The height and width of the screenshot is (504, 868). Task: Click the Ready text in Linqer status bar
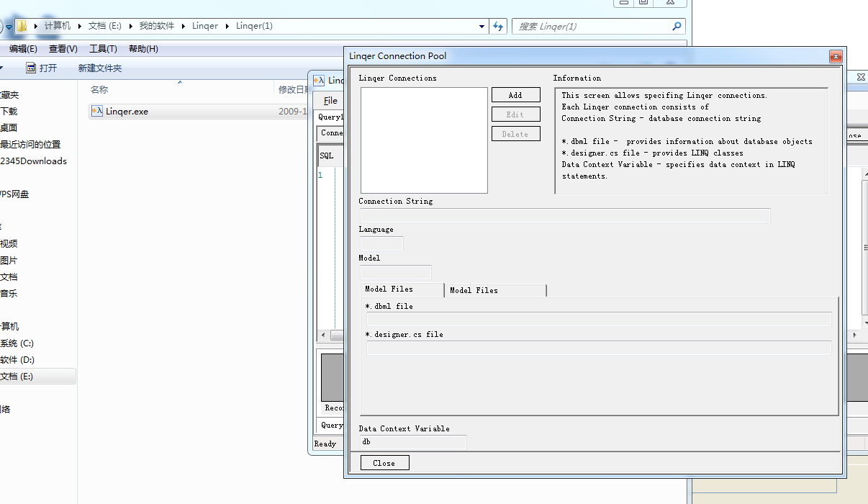[x=325, y=444]
